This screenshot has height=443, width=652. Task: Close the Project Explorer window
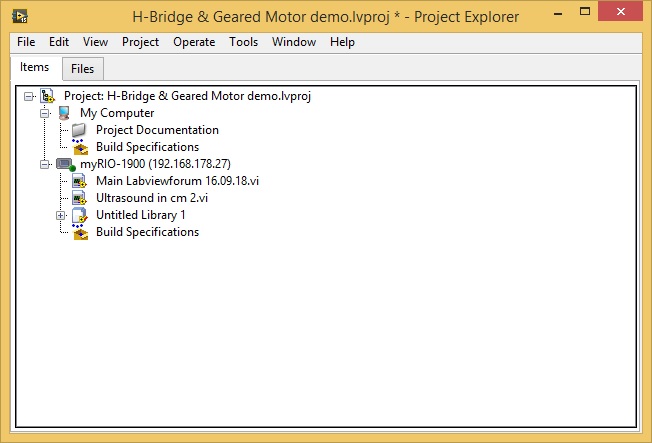pyautogui.click(x=620, y=12)
